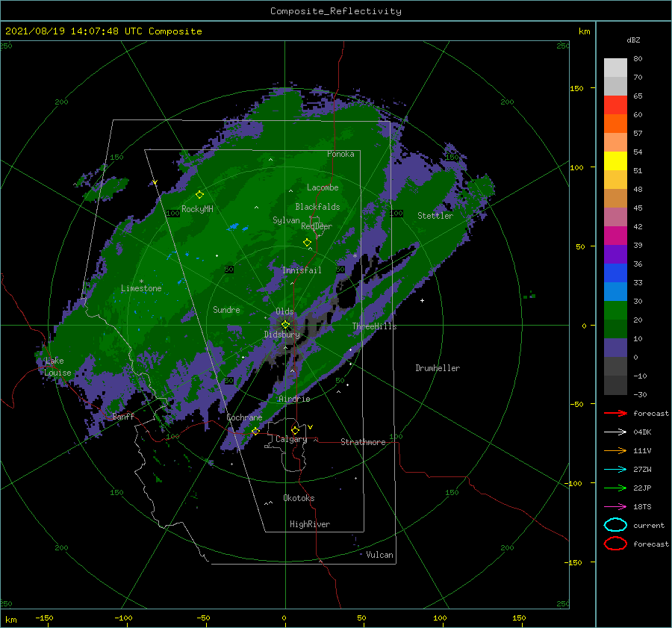Click the yellow radar site marker above Didsbury
The width and height of the screenshot is (672, 628).
click(x=285, y=325)
